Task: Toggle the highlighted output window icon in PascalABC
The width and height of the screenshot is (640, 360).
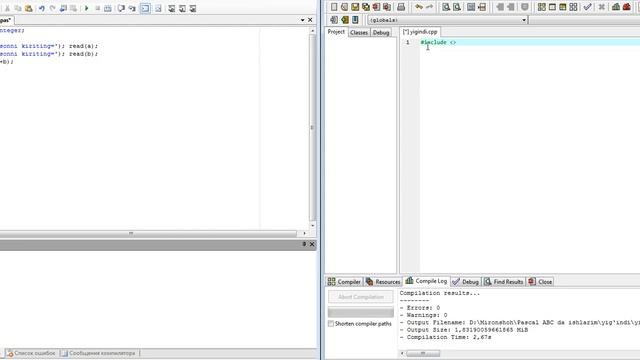Action: [145, 8]
